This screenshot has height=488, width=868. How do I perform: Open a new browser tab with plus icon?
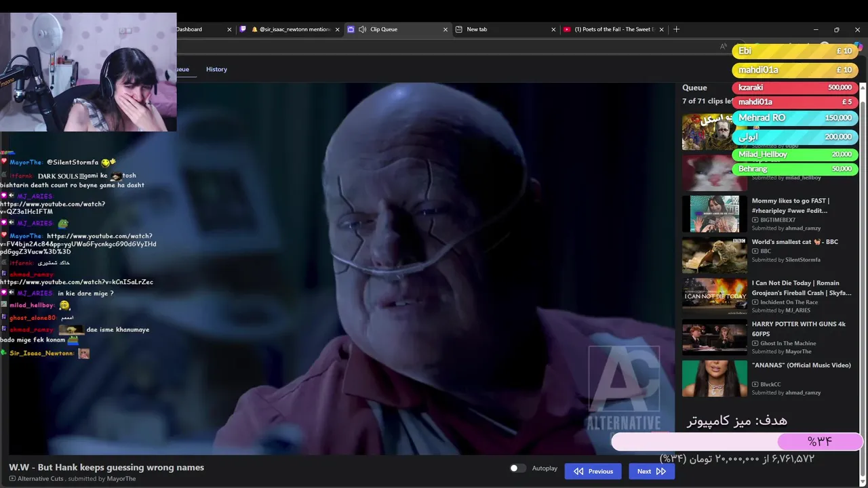676,29
